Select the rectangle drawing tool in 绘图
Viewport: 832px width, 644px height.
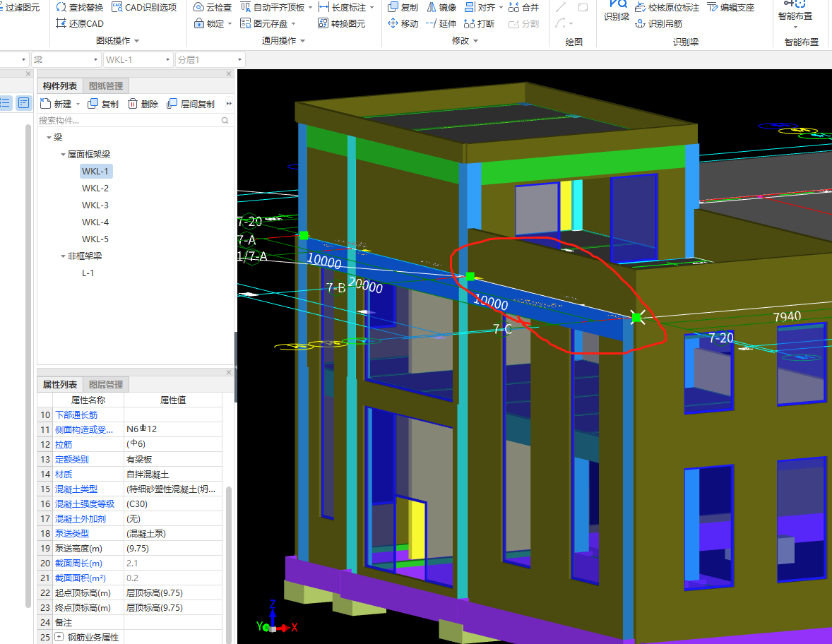pos(583,8)
